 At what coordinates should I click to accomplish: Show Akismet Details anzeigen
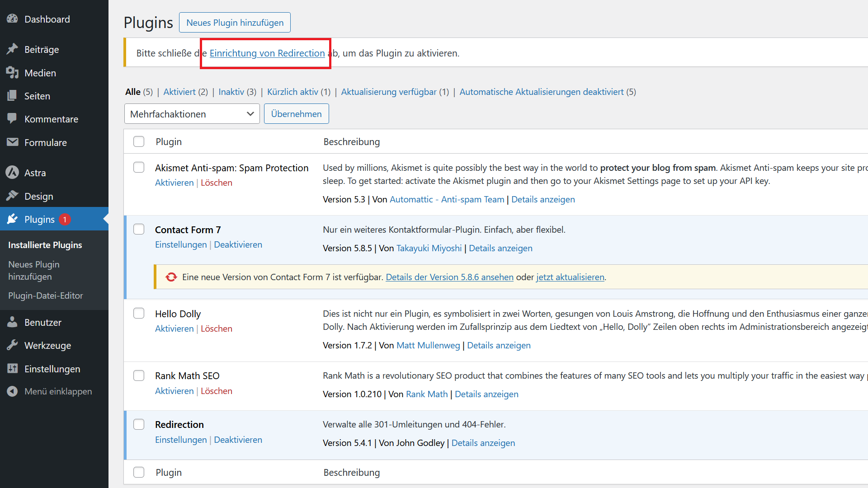(x=543, y=199)
